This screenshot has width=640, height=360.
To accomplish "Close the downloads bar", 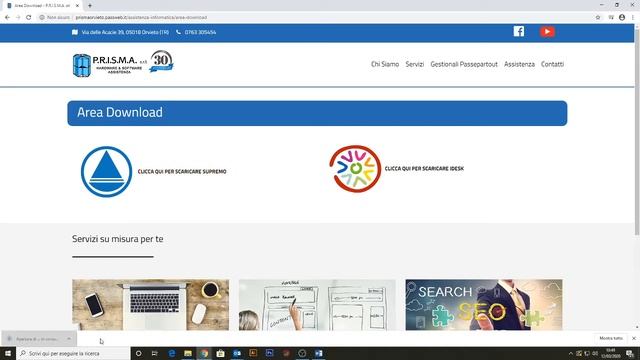I will click(634, 338).
